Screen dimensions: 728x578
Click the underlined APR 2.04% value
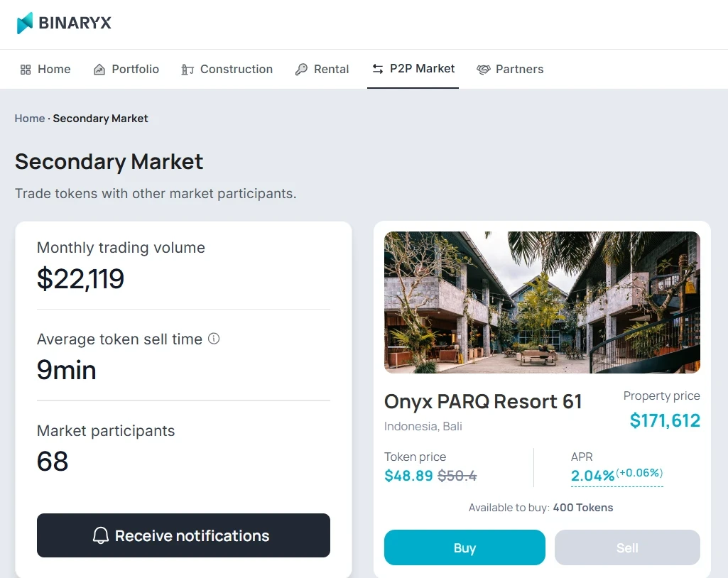pyautogui.click(x=592, y=476)
